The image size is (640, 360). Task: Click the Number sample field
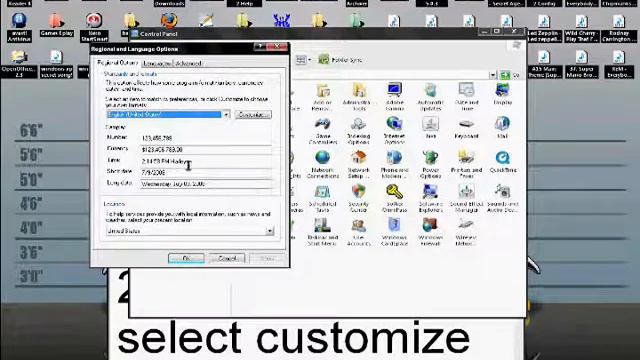click(206, 138)
